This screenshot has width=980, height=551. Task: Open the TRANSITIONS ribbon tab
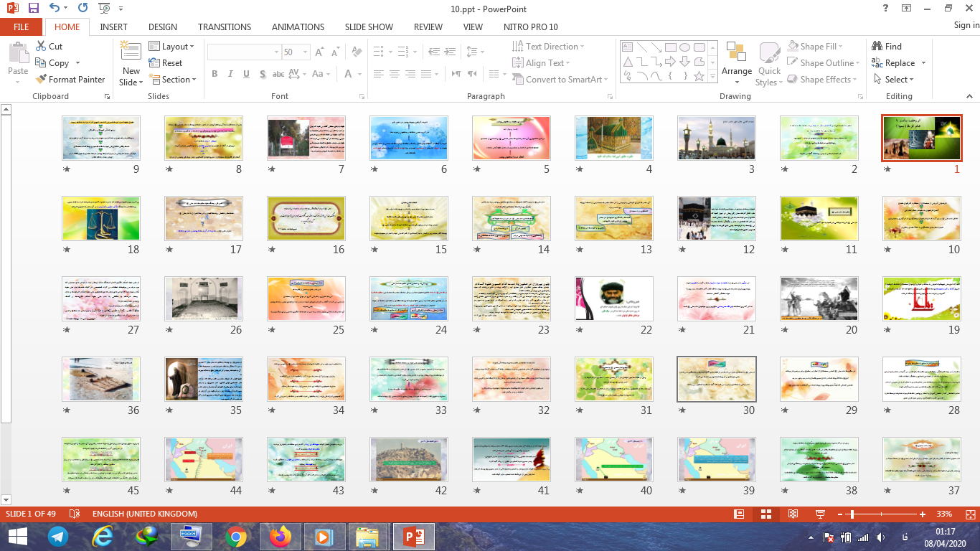click(x=225, y=27)
